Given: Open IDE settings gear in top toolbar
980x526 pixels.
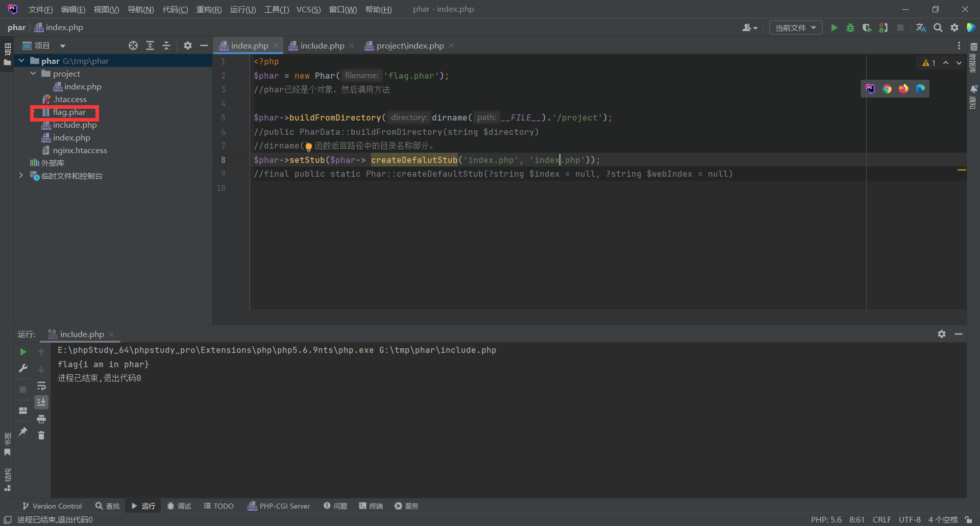Looking at the screenshot, I should (x=954, y=28).
